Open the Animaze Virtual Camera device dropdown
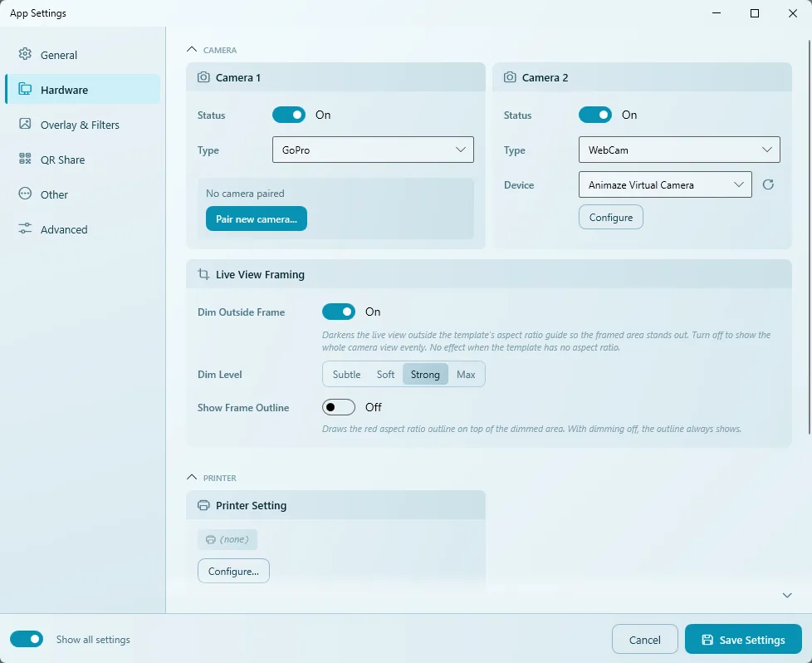The height and width of the screenshot is (663, 812). (x=665, y=184)
